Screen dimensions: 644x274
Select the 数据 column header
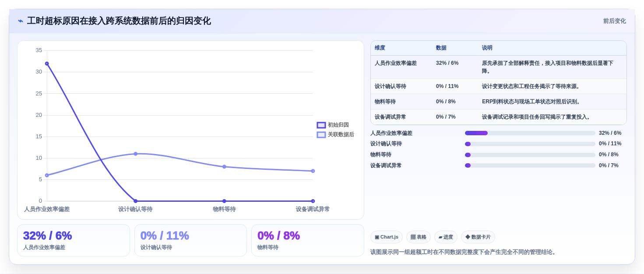click(x=441, y=48)
